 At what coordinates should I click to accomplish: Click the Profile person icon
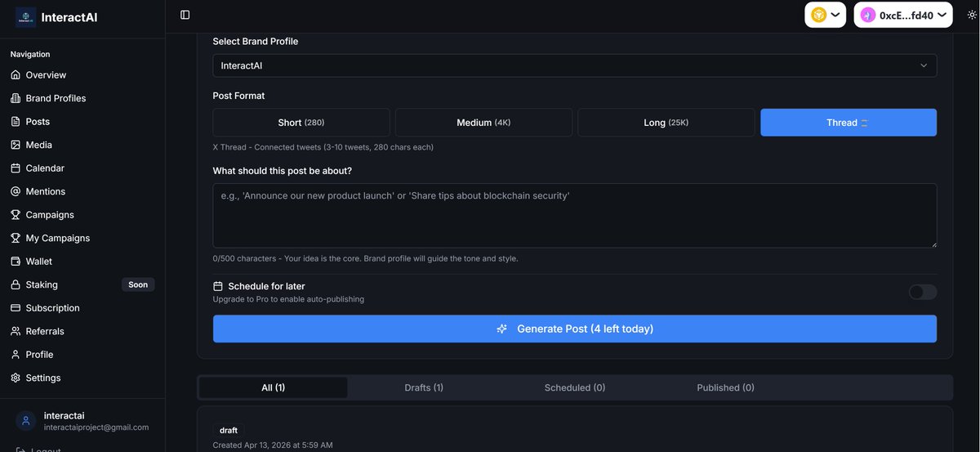click(16, 355)
